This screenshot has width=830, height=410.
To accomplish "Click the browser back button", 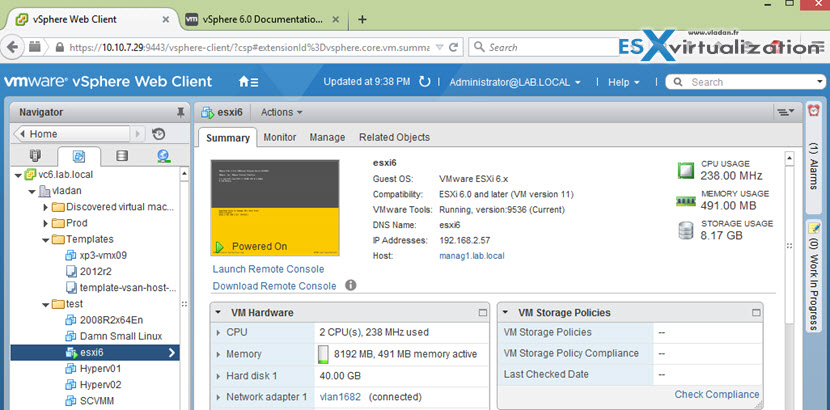I will [x=13, y=47].
